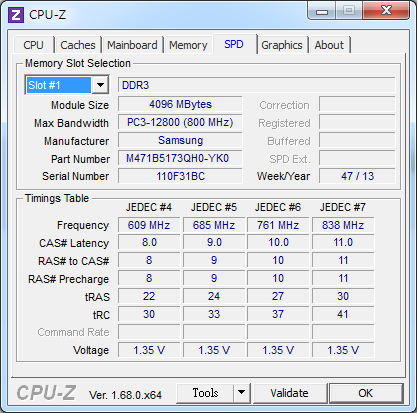419x413 pixels.
Task: Click CAS# Latency value 8.0
Action: tap(149, 242)
